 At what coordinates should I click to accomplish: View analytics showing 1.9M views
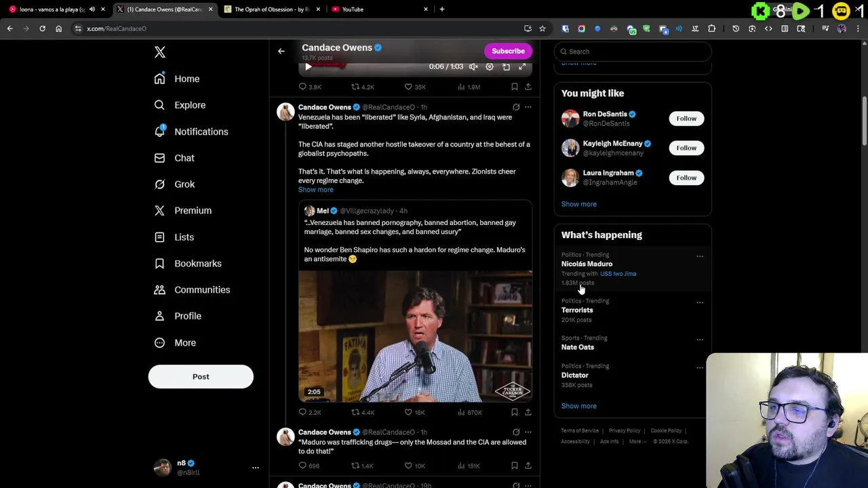(469, 87)
